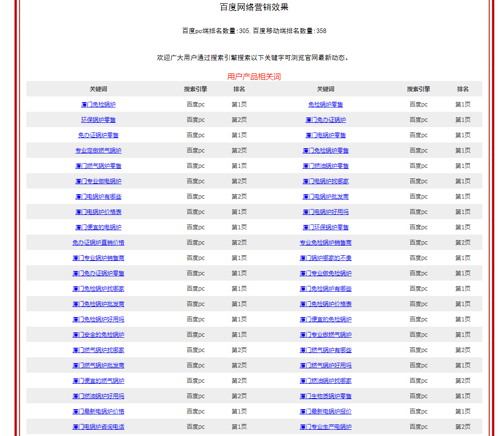
Task: Open the 厦门最新电锅炉报价 link
Action: (325, 412)
